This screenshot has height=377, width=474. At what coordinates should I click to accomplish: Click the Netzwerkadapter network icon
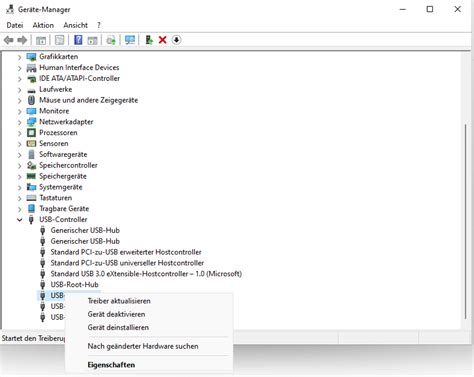(x=31, y=122)
